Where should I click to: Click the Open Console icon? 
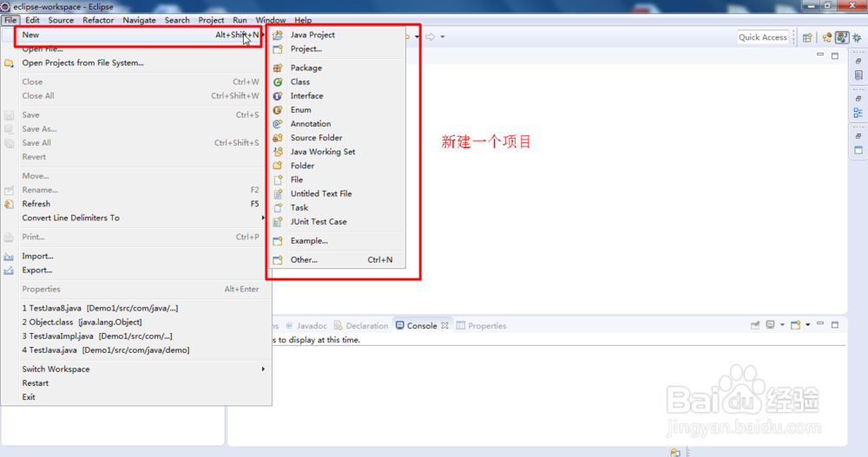pos(795,325)
